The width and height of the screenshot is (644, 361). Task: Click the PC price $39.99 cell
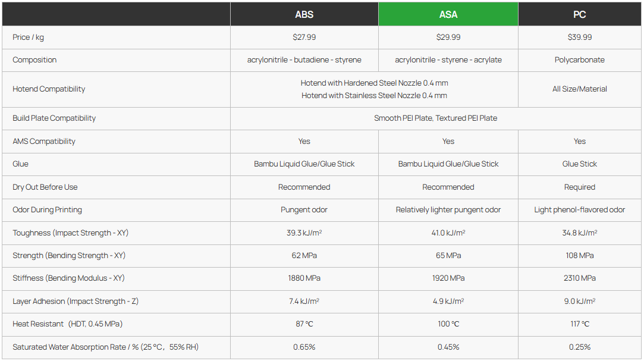(580, 37)
